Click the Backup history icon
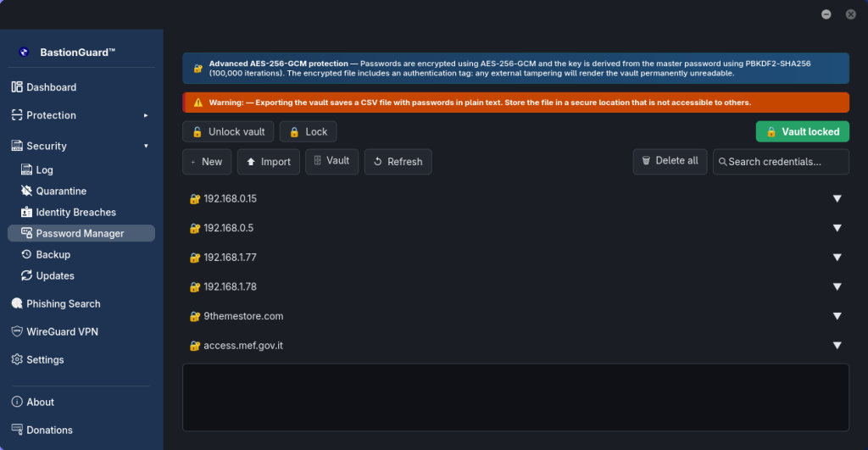This screenshot has height=450, width=868. click(26, 254)
